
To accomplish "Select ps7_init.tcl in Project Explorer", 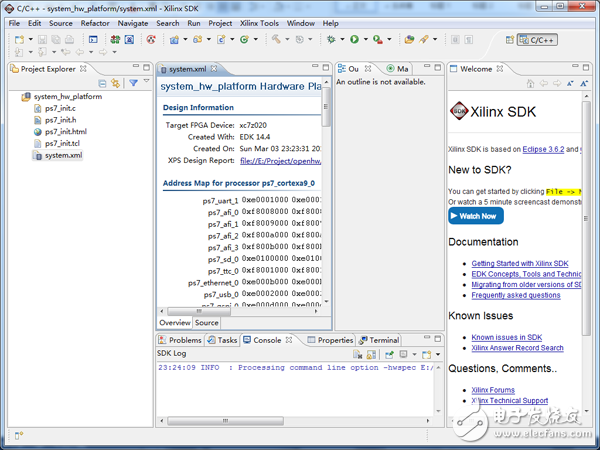I will click(x=64, y=143).
